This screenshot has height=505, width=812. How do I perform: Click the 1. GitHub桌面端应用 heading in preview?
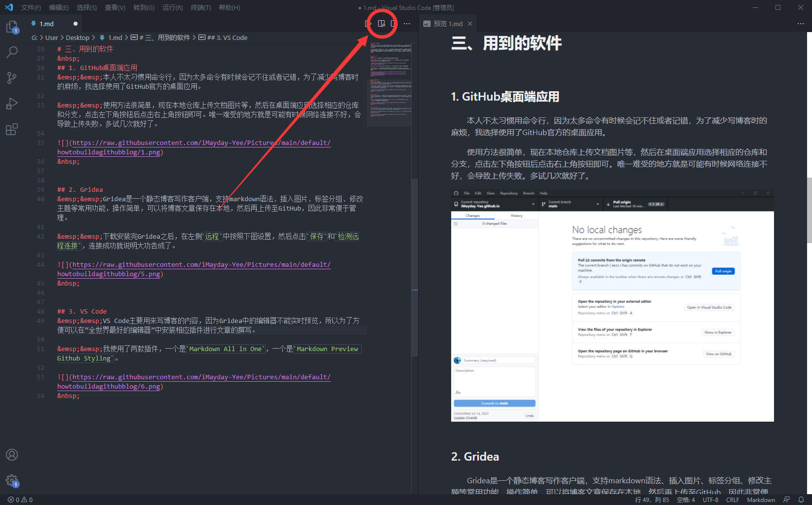click(505, 97)
